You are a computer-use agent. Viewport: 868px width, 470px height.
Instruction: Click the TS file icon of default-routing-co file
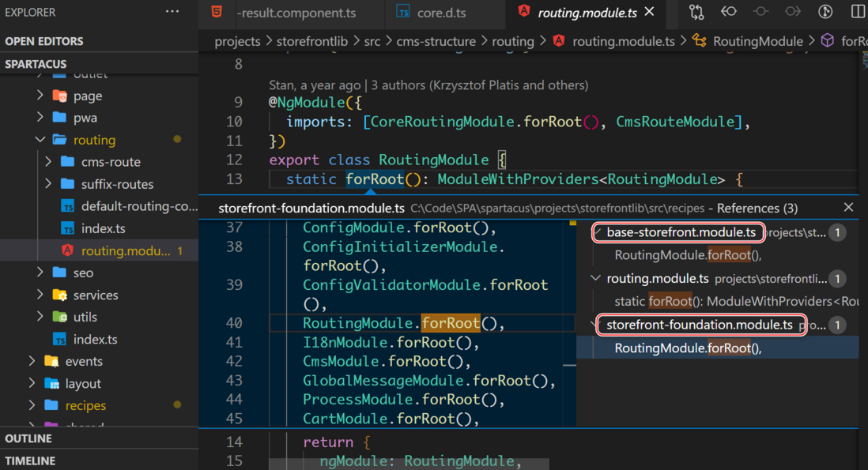tap(68, 206)
